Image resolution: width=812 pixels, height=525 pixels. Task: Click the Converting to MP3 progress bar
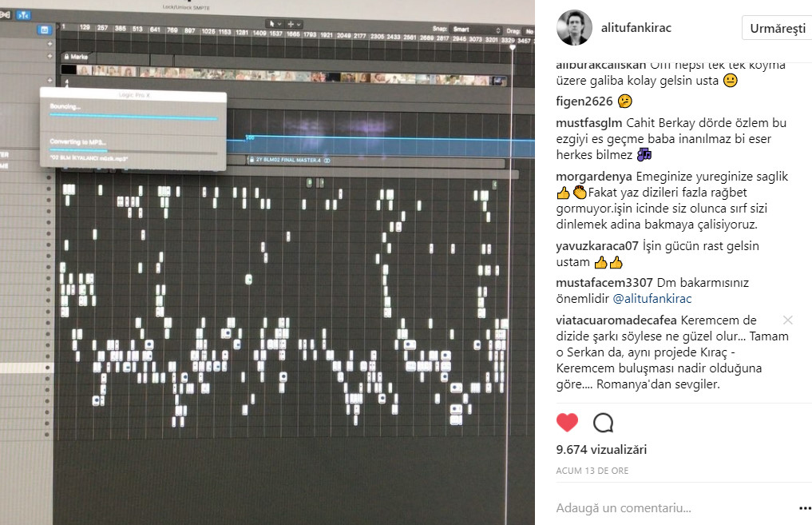pyautogui.click(x=133, y=152)
